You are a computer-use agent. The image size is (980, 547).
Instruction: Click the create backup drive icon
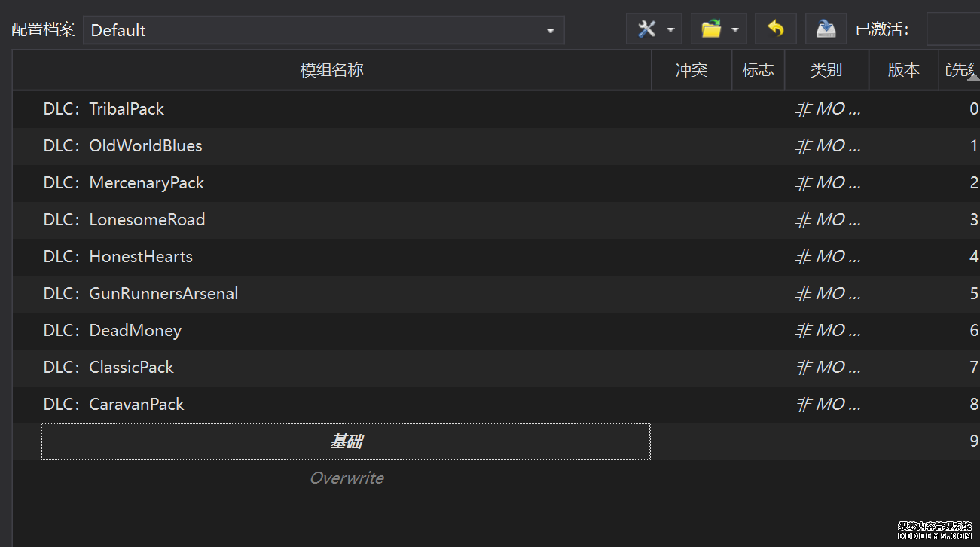click(x=826, y=29)
